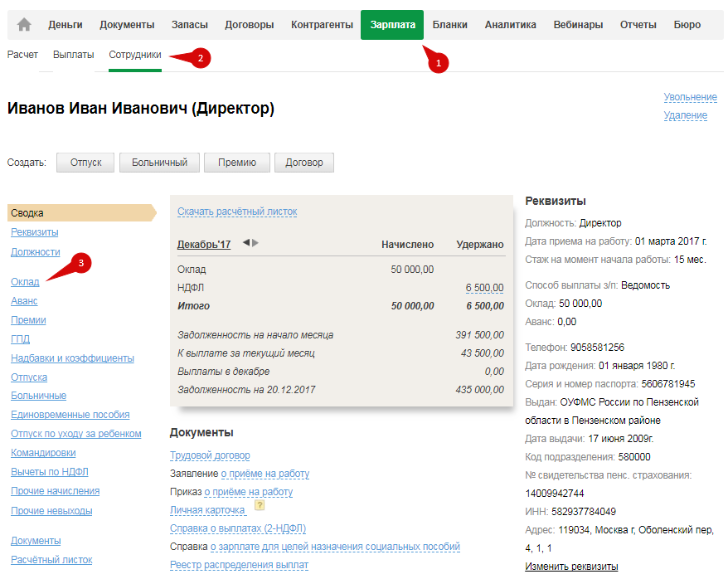Open the Вебинары menu
The width and height of the screenshot is (728, 579).
coord(578,25)
